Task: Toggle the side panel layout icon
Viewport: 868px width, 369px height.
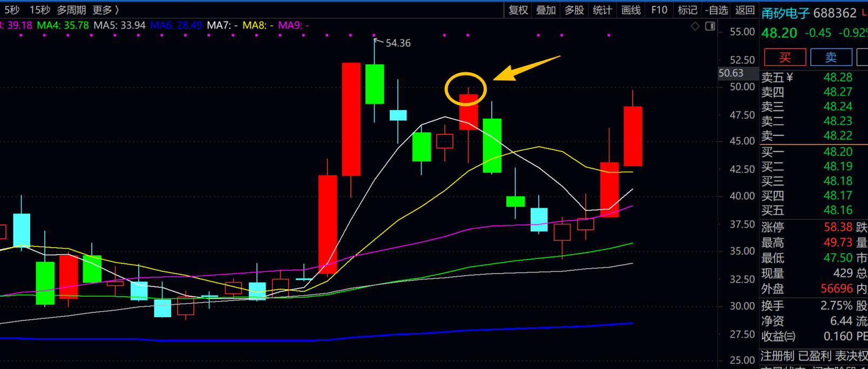Action: pos(710,26)
